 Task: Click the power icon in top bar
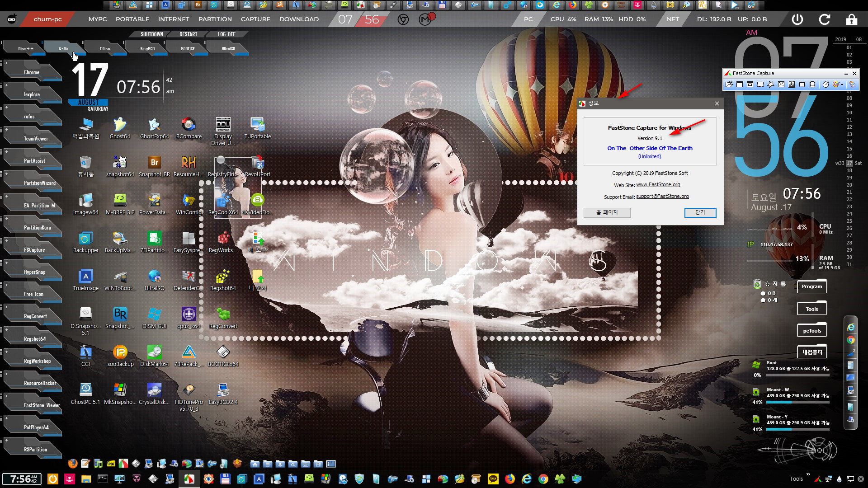pyautogui.click(x=797, y=19)
